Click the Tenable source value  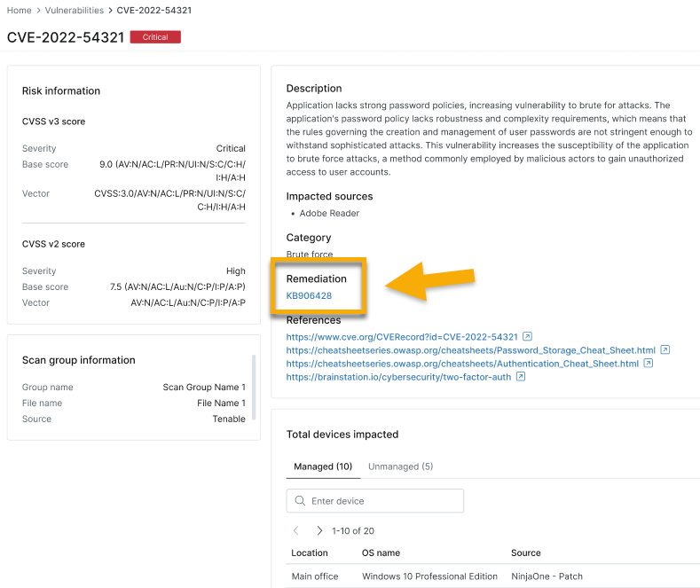click(x=229, y=419)
